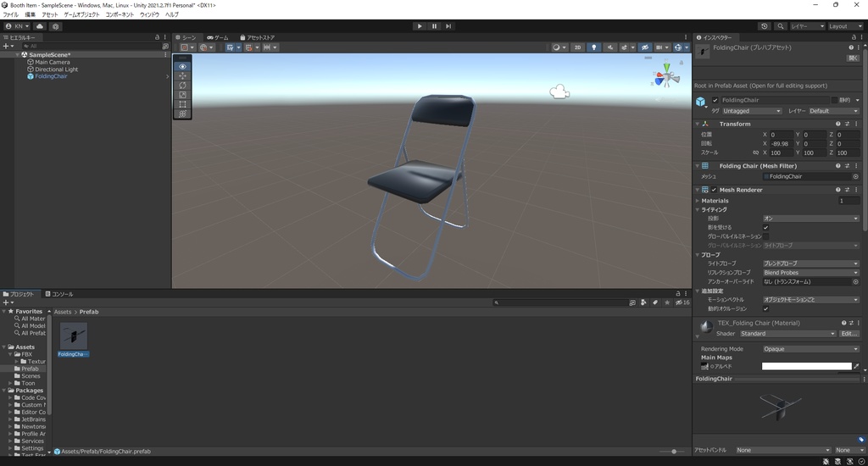The image size is (868, 466).
Task: Click the Step forward button
Action: [x=448, y=26]
